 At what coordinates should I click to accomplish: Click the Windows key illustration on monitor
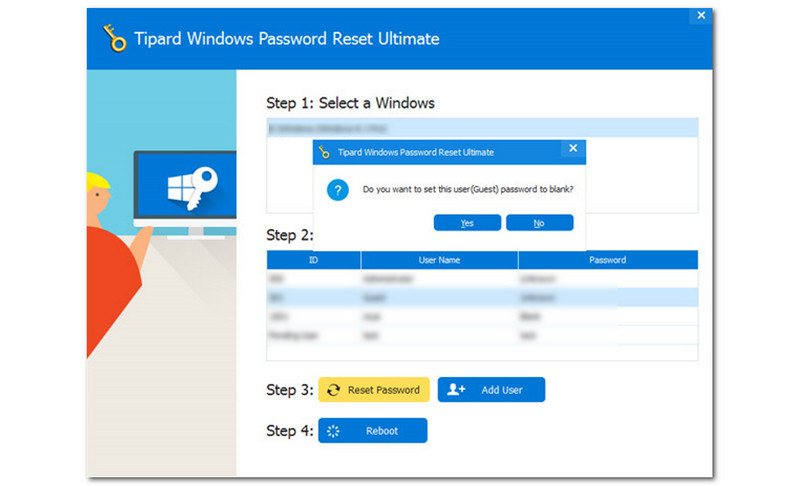coord(192,187)
